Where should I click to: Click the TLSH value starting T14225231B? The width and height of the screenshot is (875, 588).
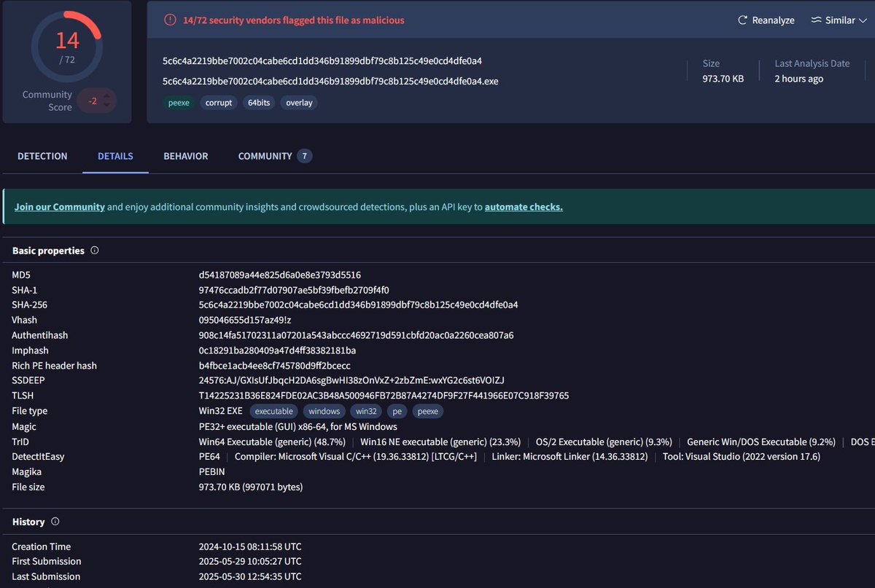384,396
